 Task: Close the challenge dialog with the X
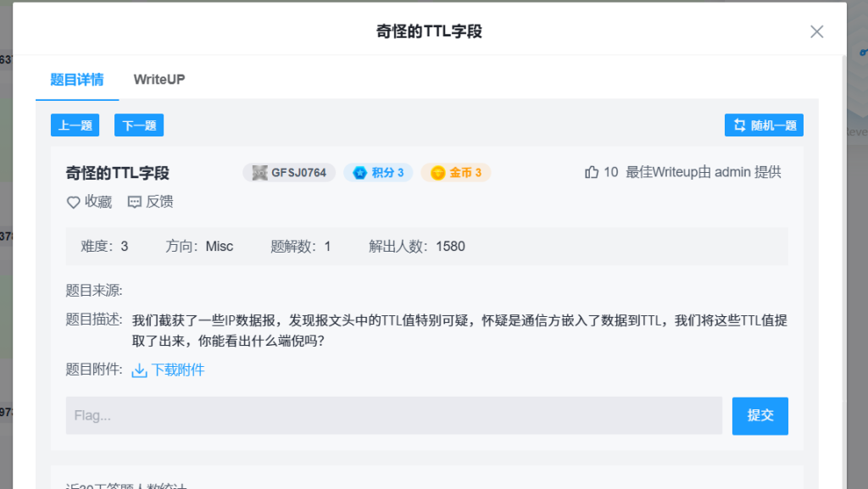pos(816,32)
